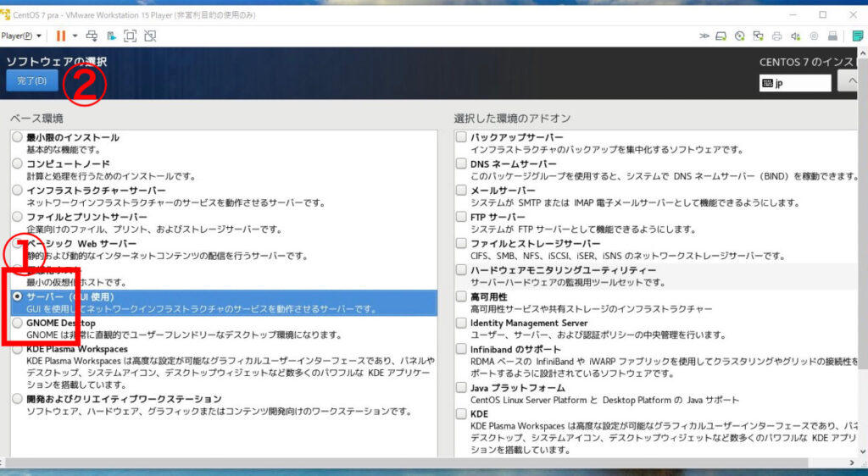Select コンピュートノード radio button
The height and width of the screenshot is (476, 868).
(x=17, y=163)
